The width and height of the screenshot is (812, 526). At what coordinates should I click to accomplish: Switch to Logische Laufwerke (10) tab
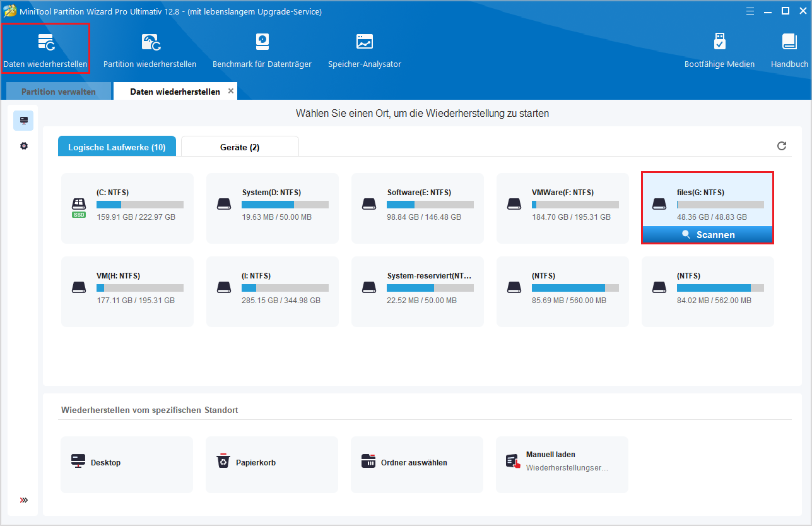117,147
